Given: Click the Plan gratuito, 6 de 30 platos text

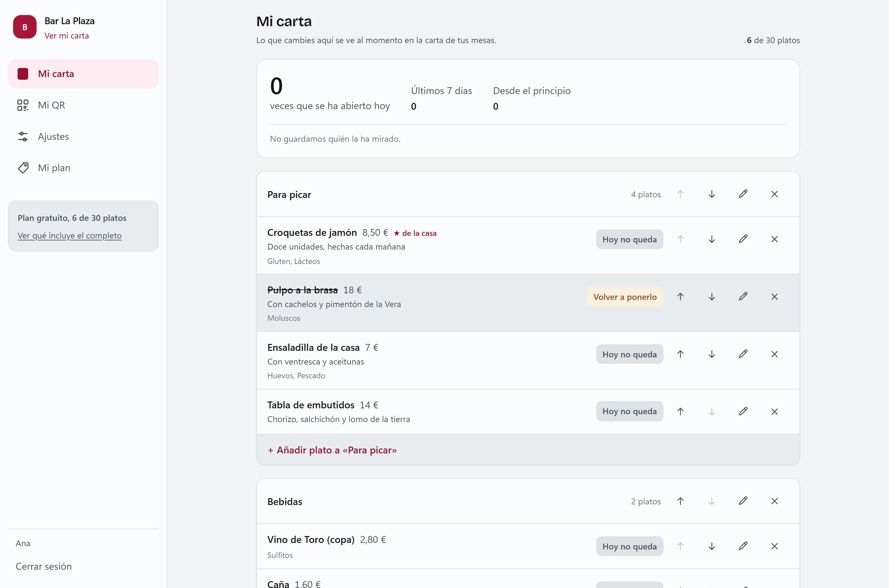Looking at the screenshot, I should tap(72, 218).
